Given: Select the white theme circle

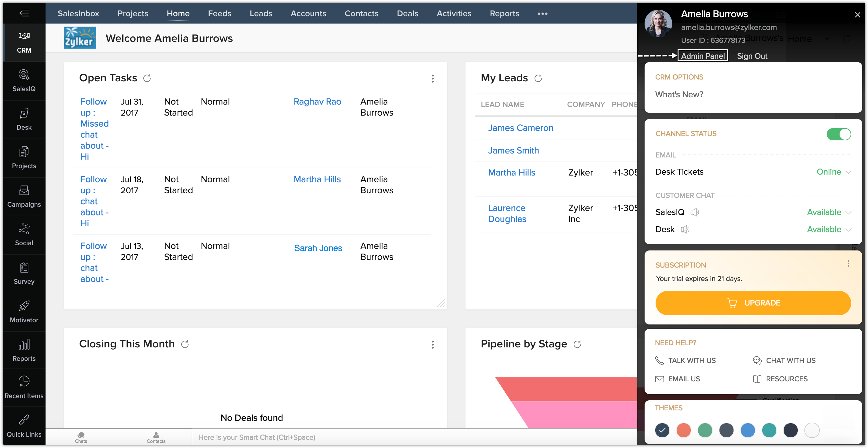Looking at the screenshot, I should [x=812, y=430].
